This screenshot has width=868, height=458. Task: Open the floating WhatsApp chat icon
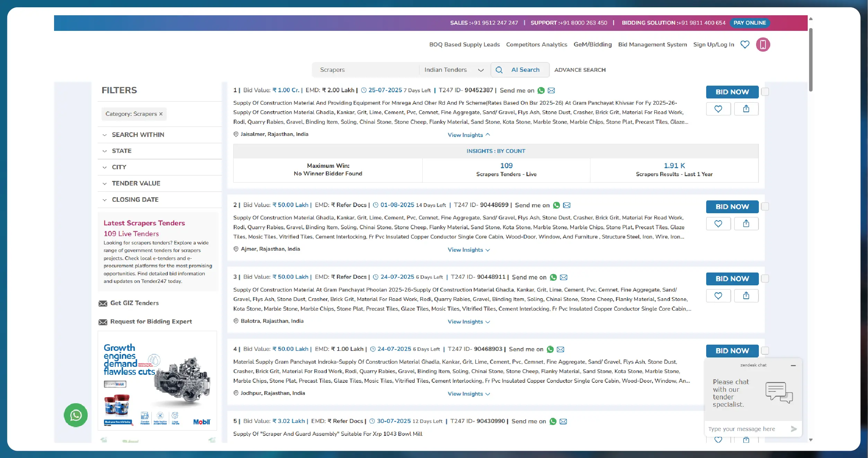pyautogui.click(x=76, y=415)
